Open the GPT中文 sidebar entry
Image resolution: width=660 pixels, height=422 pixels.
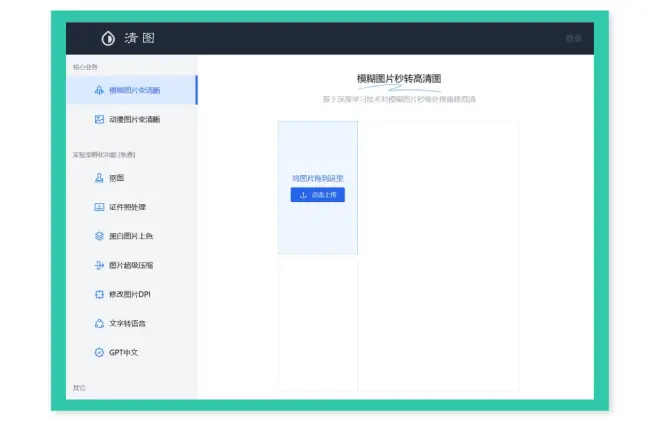tap(124, 352)
